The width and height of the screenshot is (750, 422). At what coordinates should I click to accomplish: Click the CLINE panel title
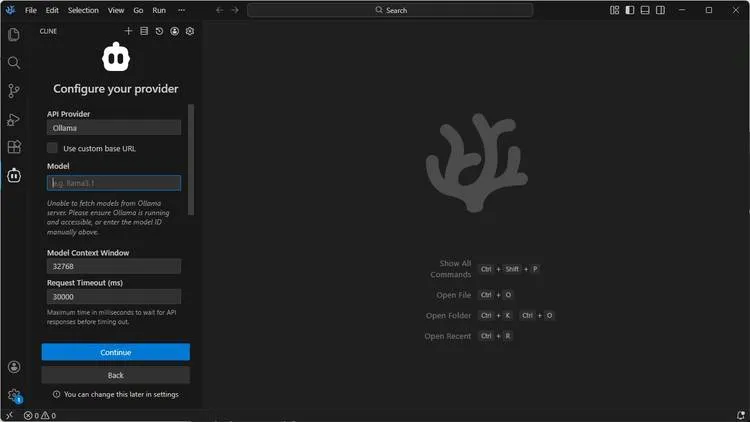coord(48,31)
